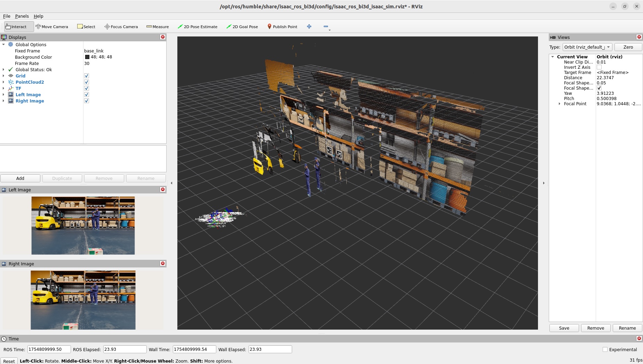This screenshot has height=364, width=643.
Task: Expand the Focal Point property
Action: click(560, 104)
